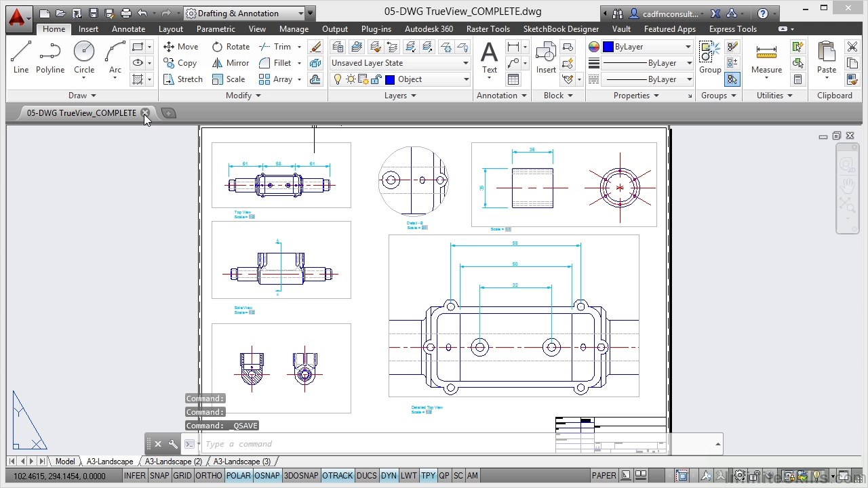Expand the Annotation panel
868x488 pixels.
502,96
